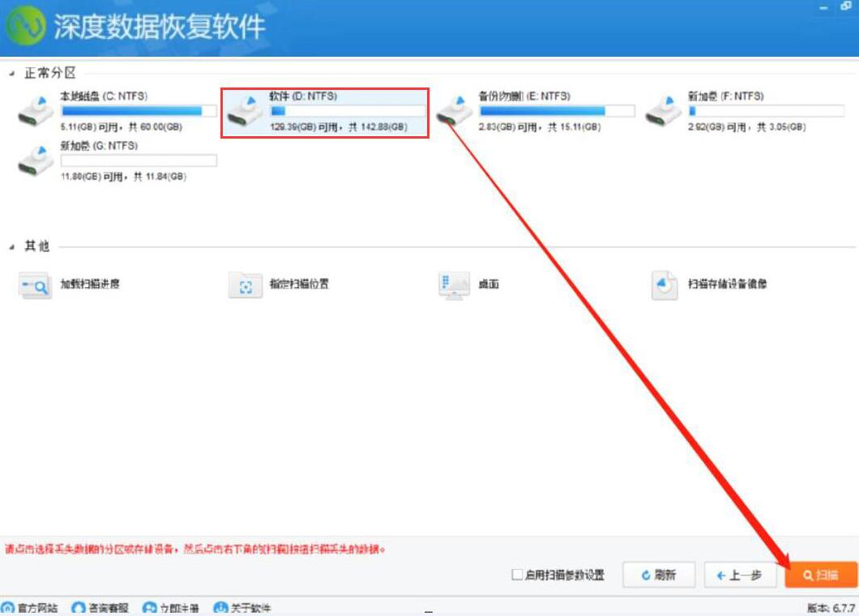Click the 备份 (E: NTFS) label
Viewport: 859px width, 616px height.
(524, 96)
